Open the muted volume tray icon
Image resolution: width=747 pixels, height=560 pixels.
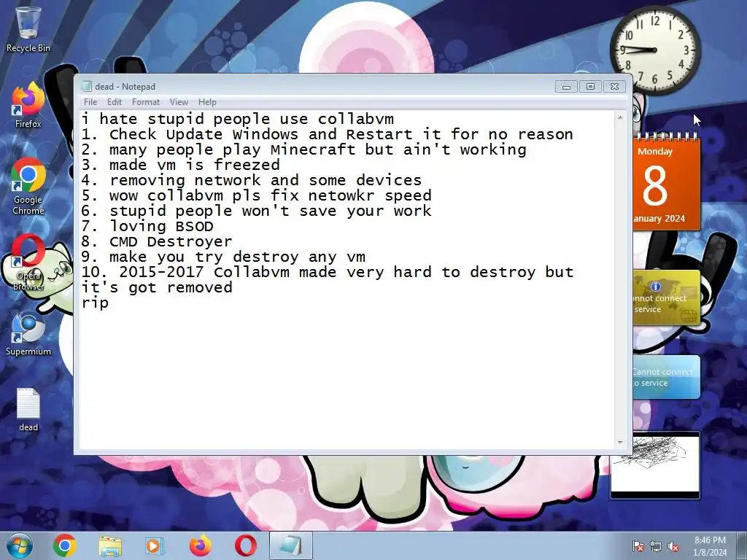pyautogui.click(x=673, y=546)
